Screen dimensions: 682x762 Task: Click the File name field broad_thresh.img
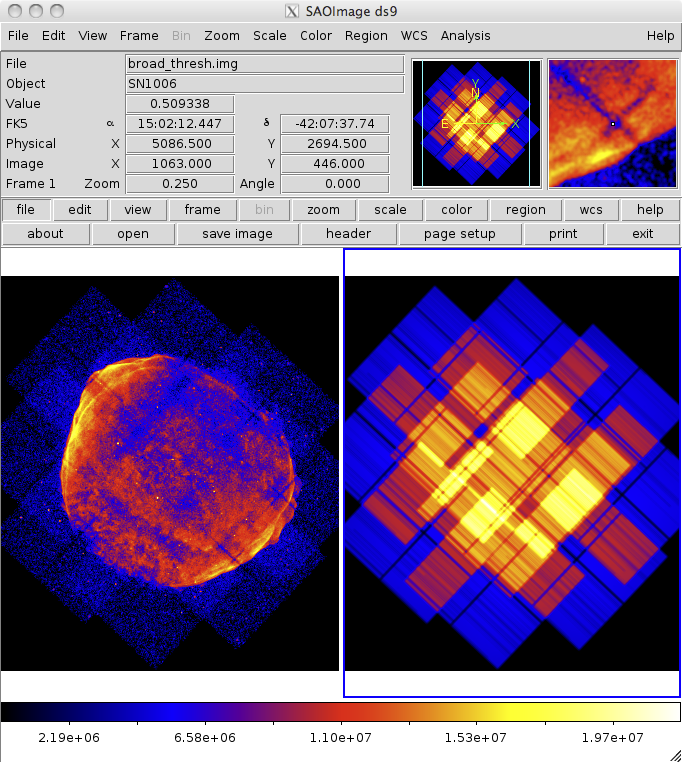pyautogui.click(x=264, y=64)
